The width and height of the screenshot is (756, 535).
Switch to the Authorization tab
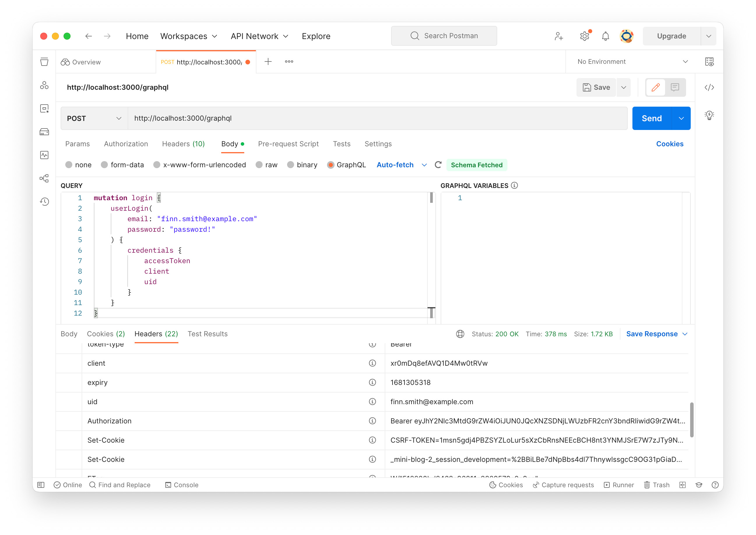point(126,144)
